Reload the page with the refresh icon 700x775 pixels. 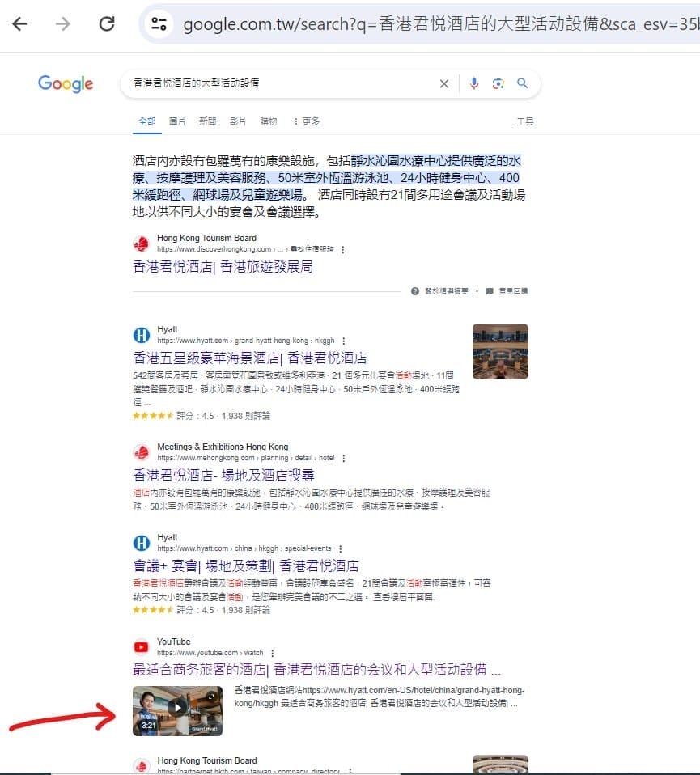click(106, 23)
